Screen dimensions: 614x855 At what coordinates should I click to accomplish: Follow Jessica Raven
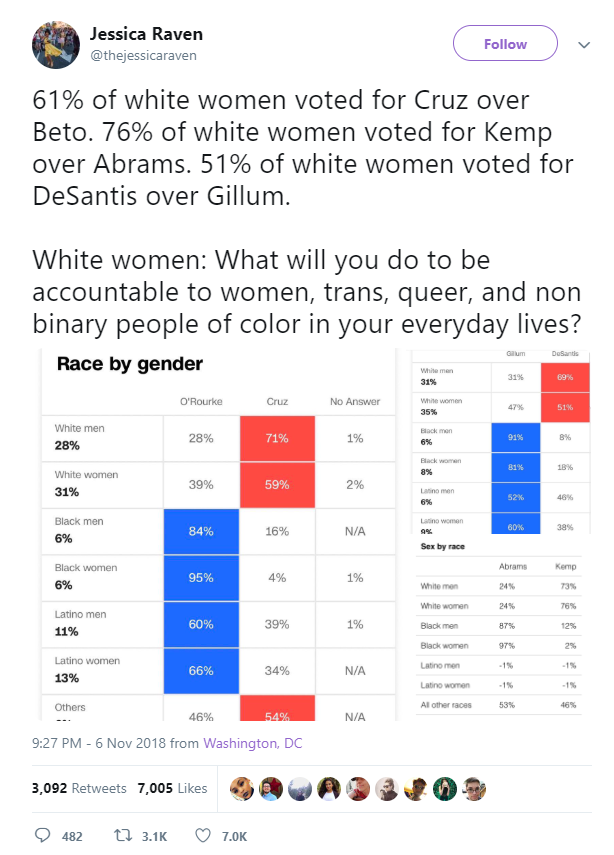point(505,43)
